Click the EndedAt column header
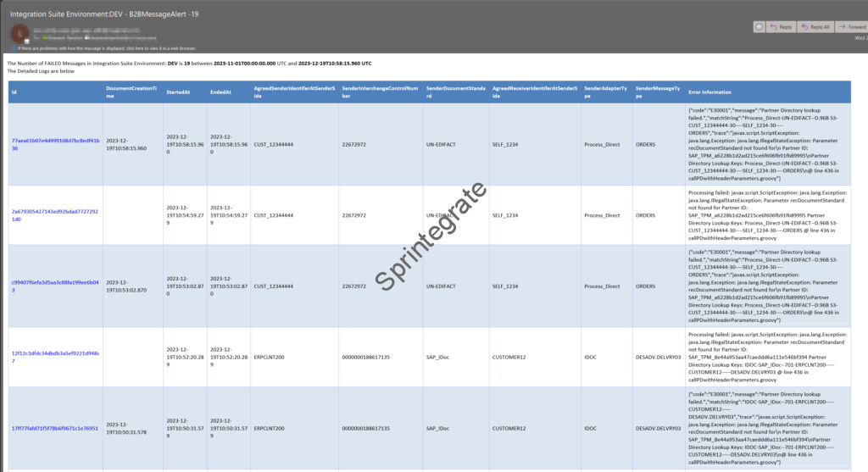 (220, 92)
